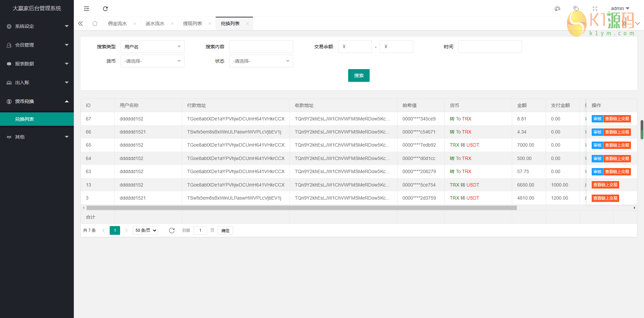The width and height of the screenshot is (644, 318).
Task: Click the refresh icon in top bar
Action: pos(105,9)
